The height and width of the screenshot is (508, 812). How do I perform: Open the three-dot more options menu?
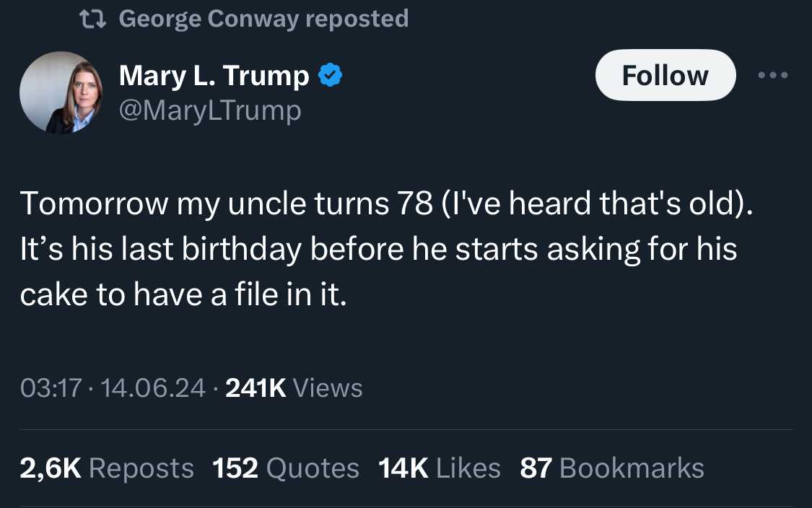pos(772,75)
